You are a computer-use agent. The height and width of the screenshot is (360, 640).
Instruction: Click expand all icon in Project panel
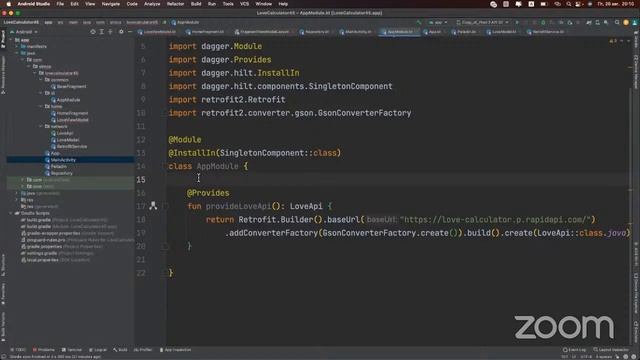pyautogui.click(x=102, y=32)
